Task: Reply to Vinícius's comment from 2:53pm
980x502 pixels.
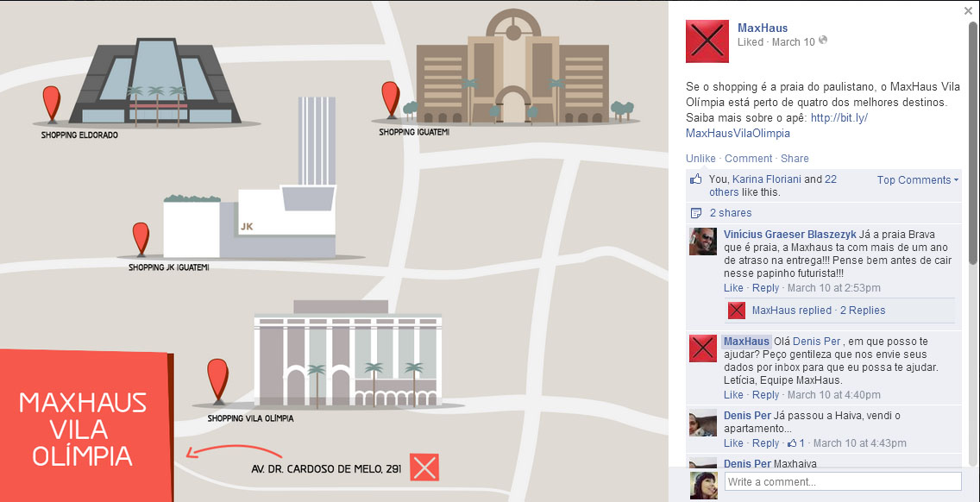Action: tap(765, 288)
